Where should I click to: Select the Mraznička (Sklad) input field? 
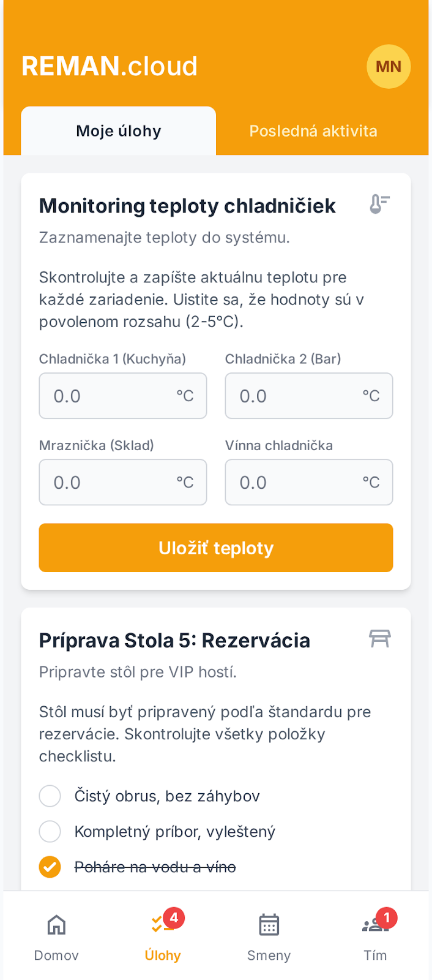point(122,482)
